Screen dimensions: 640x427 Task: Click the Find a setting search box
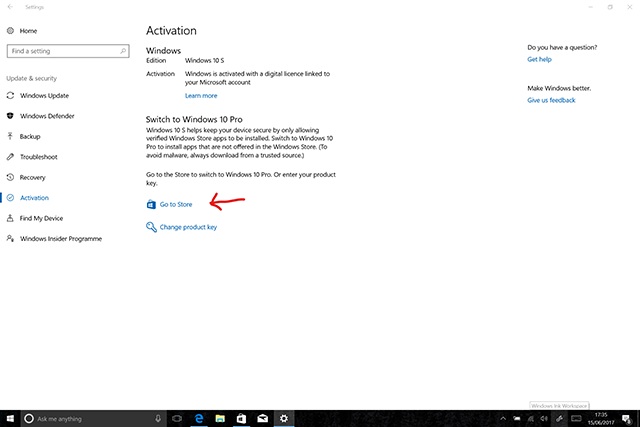pos(68,51)
